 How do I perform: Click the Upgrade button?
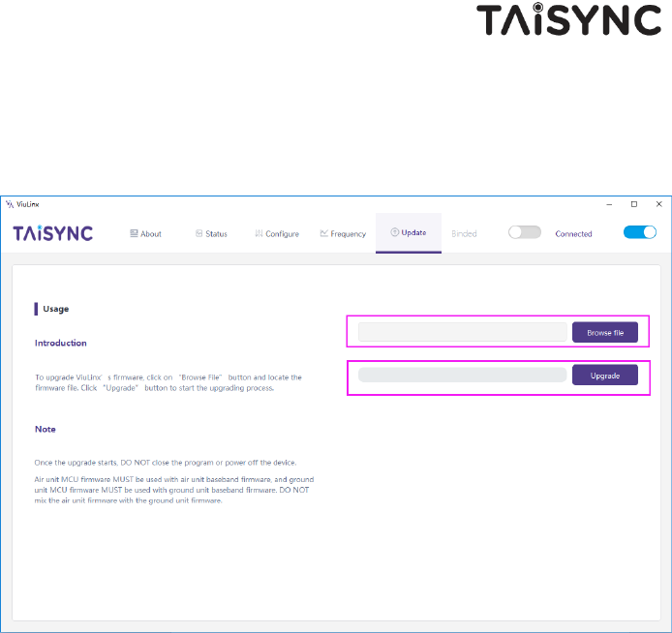(605, 376)
